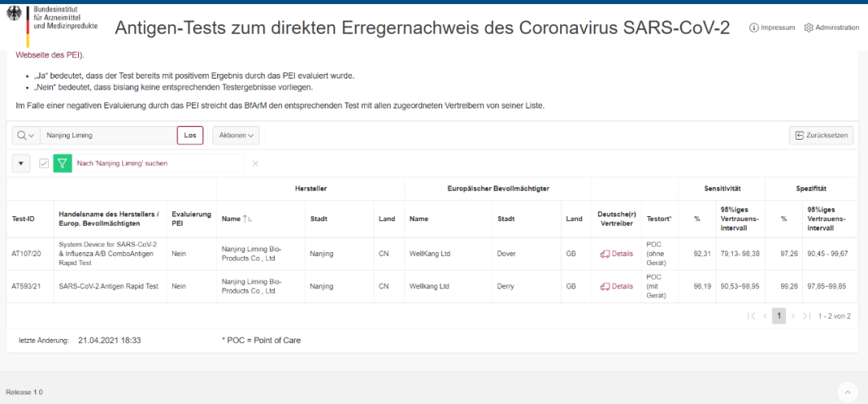Open the Impressum link

point(772,27)
